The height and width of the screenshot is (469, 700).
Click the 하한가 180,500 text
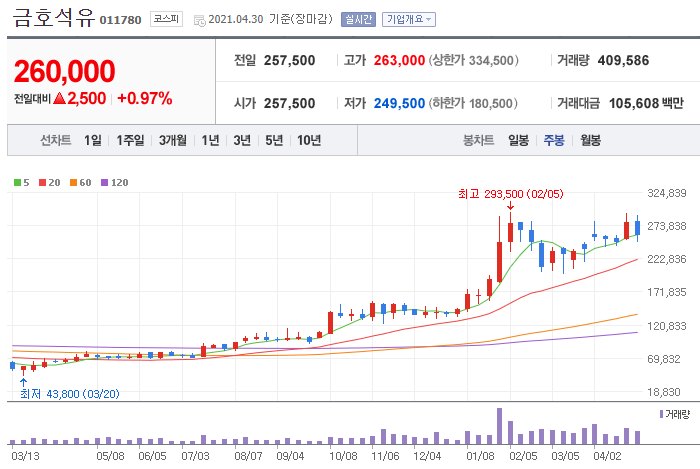(x=473, y=103)
